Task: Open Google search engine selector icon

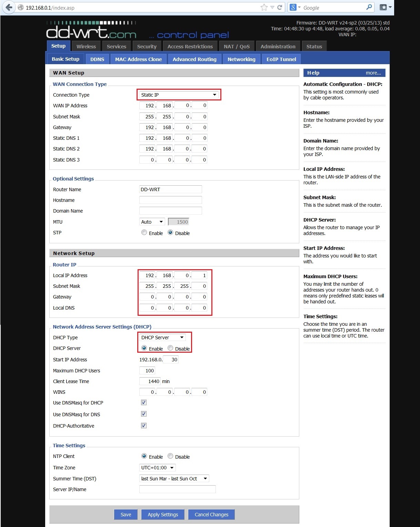Action: [x=293, y=7]
